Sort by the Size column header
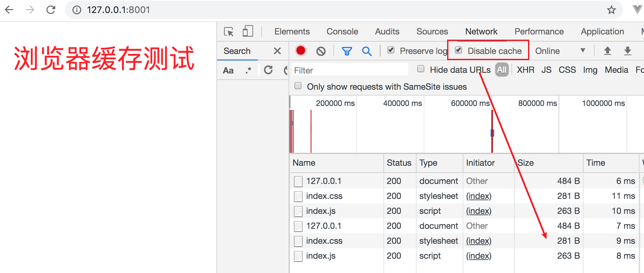Screen dimensions: 644x273 coord(548,163)
